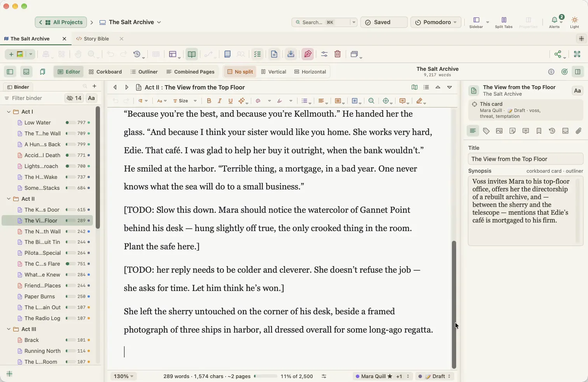The height and width of the screenshot is (382, 588).
Task: Click the Bold formatting button
Action: click(209, 101)
